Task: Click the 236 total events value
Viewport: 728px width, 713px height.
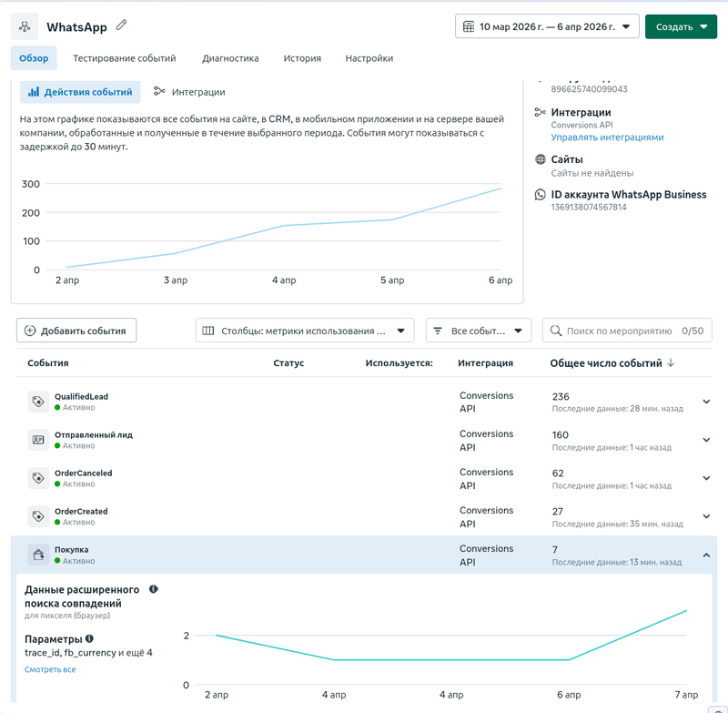Action: (561, 396)
